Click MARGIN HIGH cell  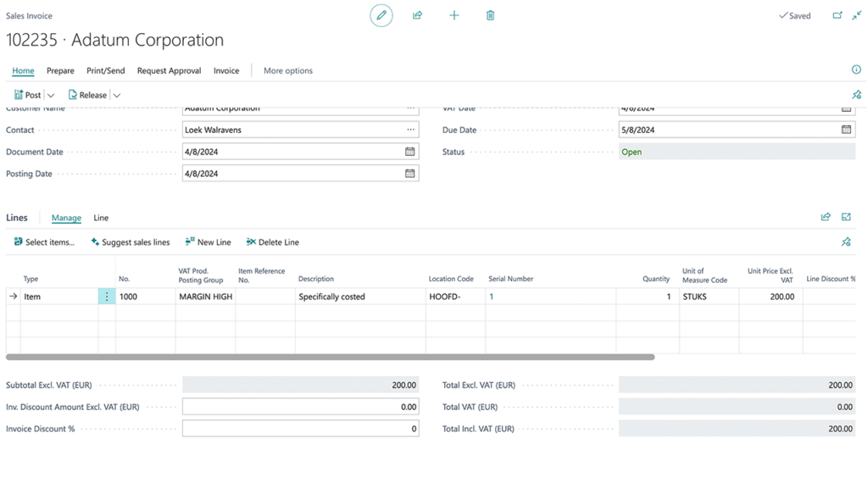205,297
